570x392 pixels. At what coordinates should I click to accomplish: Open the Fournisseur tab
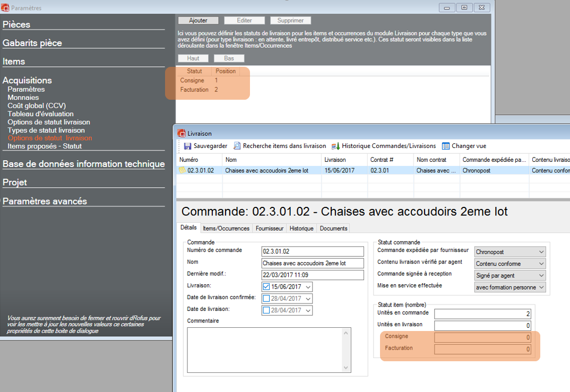click(x=270, y=228)
